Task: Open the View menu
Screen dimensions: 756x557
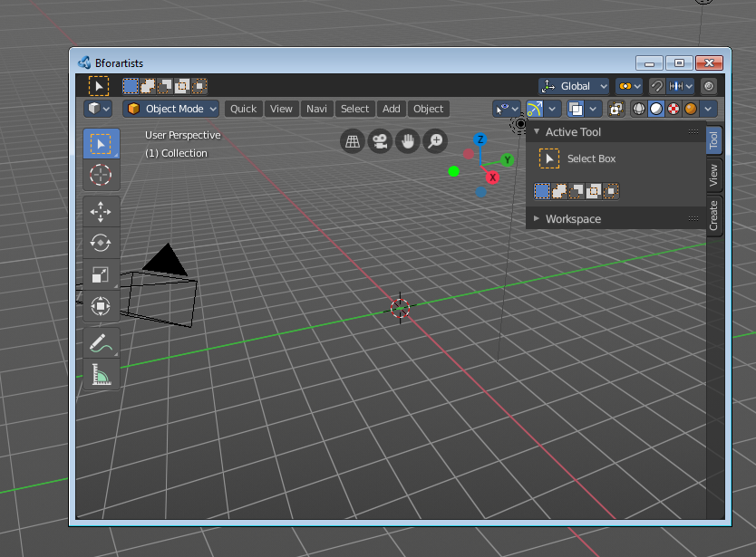Action: pyautogui.click(x=281, y=109)
